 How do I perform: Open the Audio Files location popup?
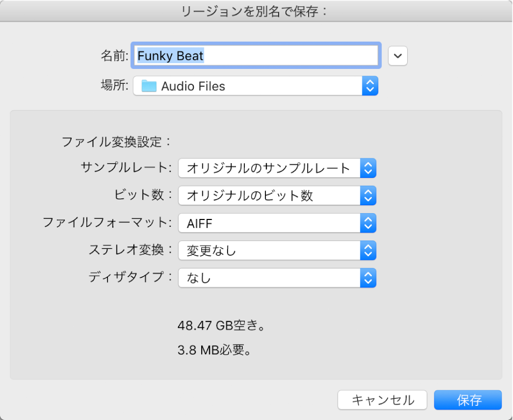(255, 86)
